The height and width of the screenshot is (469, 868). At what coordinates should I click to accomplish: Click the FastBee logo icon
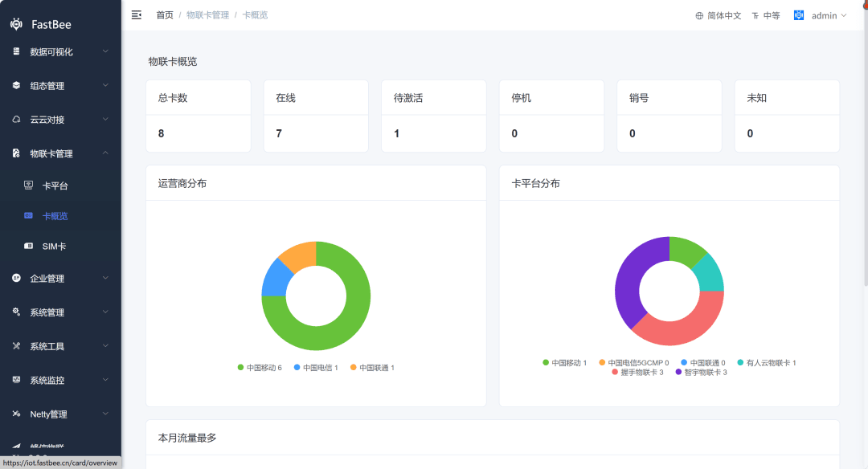17,24
